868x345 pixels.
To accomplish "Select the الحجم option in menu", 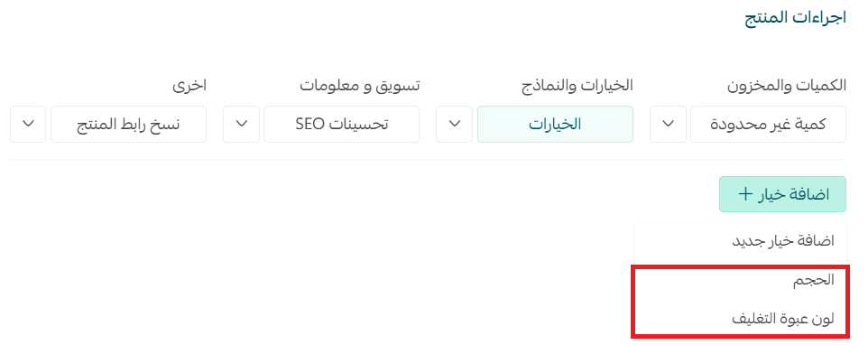I will coord(741,280).
